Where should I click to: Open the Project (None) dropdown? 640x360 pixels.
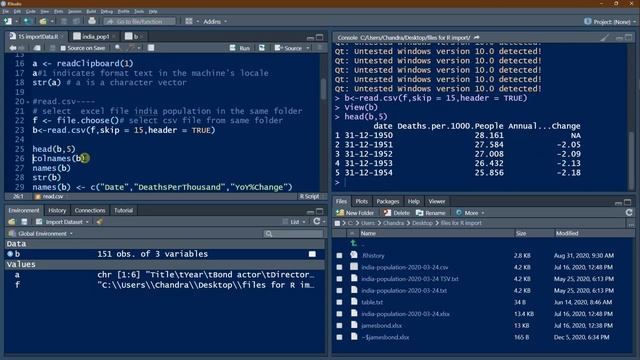610,22
